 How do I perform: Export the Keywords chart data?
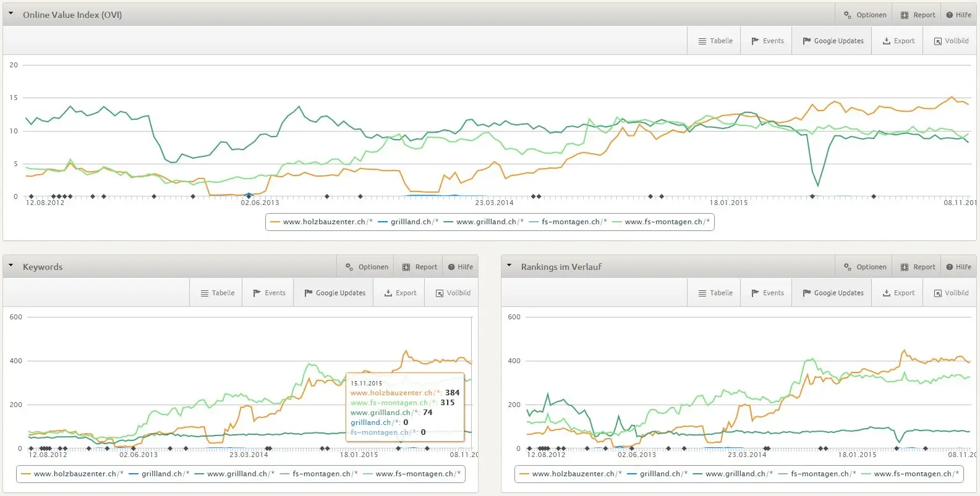coord(400,293)
